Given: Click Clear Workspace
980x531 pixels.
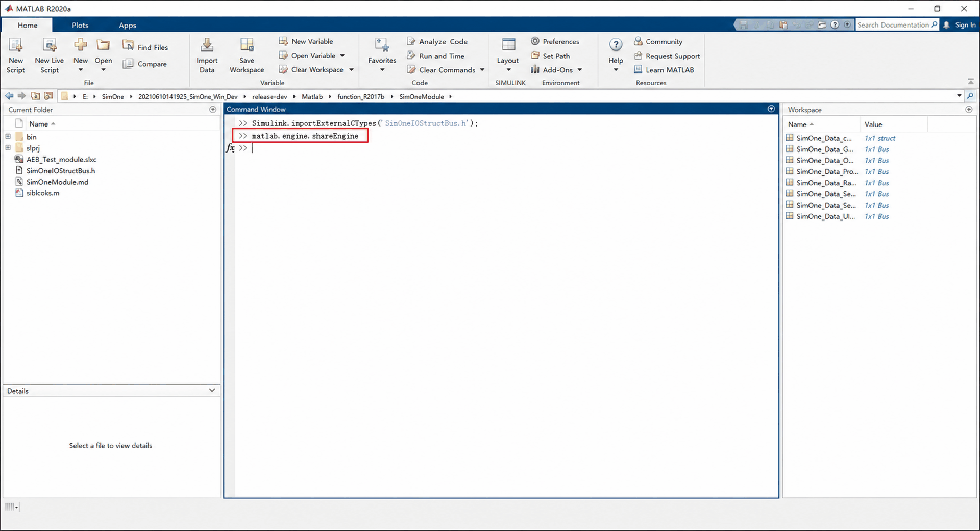Looking at the screenshot, I should (x=311, y=70).
